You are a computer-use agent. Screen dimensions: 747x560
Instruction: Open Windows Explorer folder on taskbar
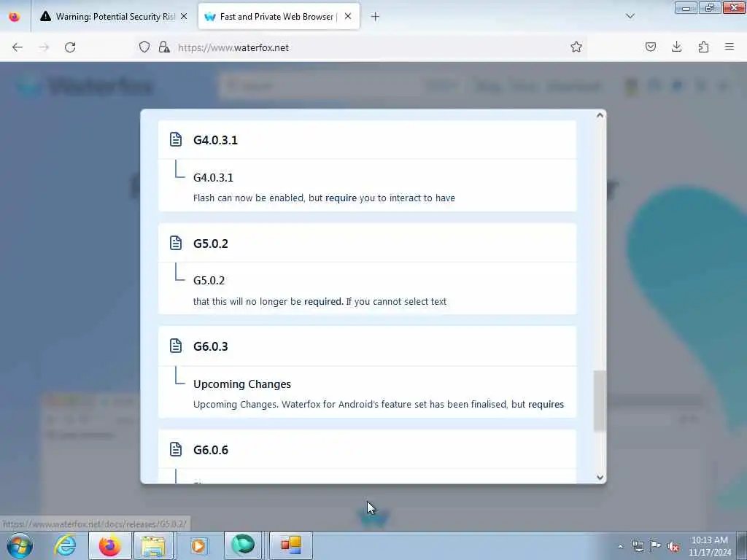click(153, 545)
